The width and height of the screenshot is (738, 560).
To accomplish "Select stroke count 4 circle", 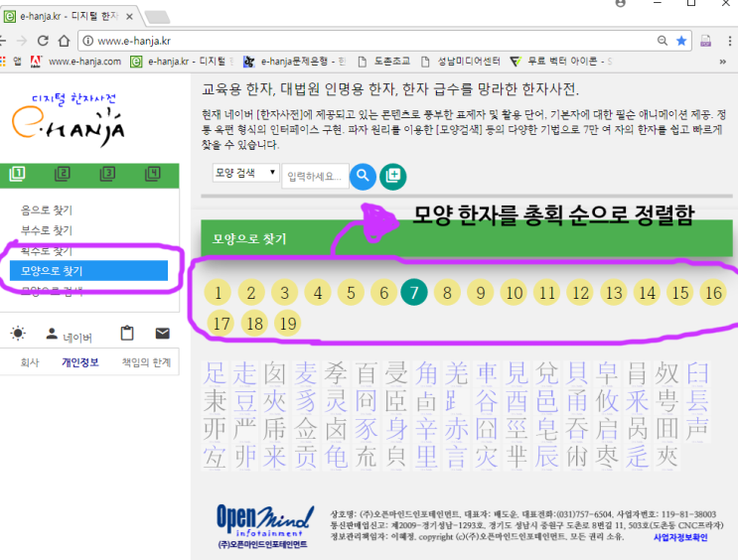I will [318, 292].
